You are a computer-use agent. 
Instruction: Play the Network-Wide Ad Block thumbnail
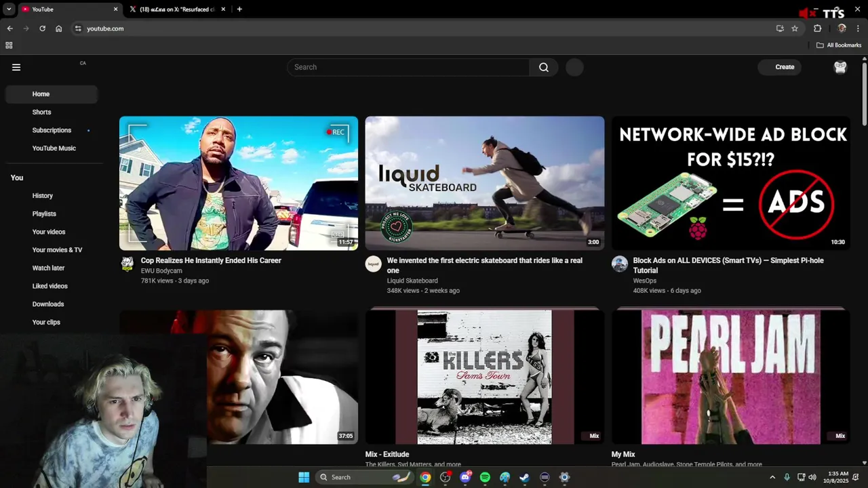730,183
